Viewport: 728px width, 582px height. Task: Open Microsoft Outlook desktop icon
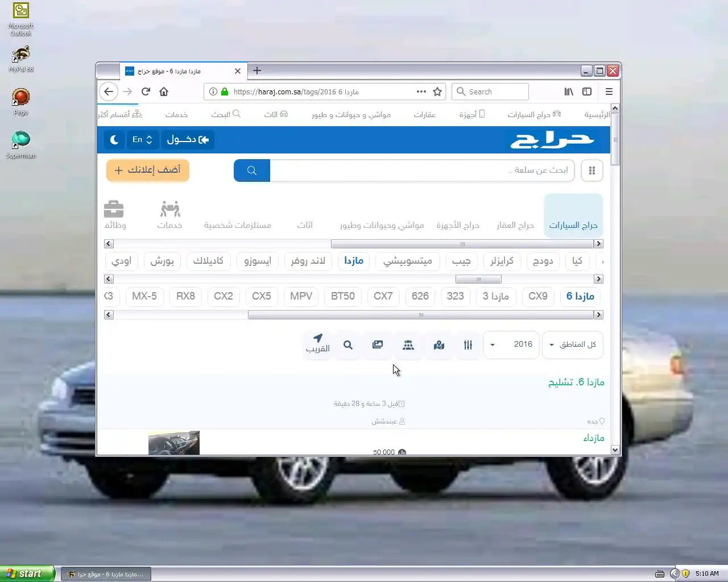point(20,19)
